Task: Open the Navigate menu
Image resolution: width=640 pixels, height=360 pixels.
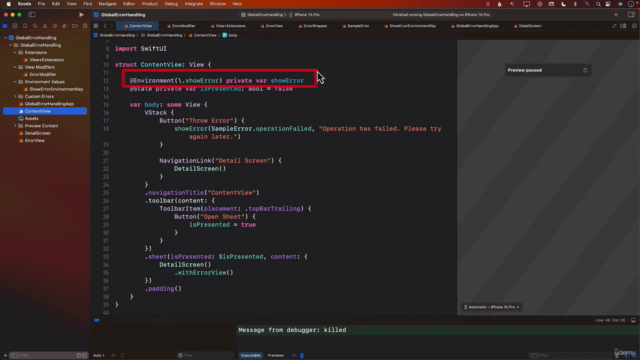Action: pos(107,4)
